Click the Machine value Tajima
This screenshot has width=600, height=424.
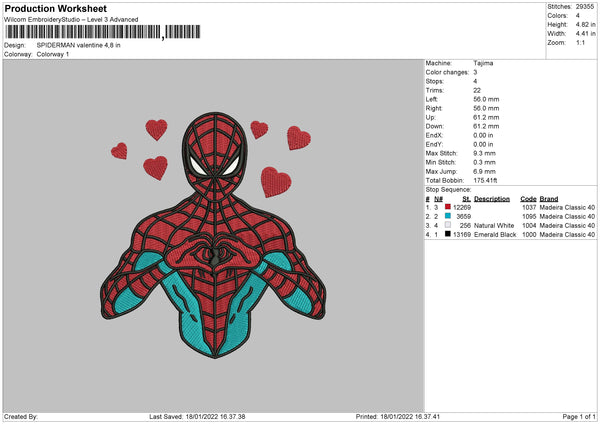click(x=483, y=63)
